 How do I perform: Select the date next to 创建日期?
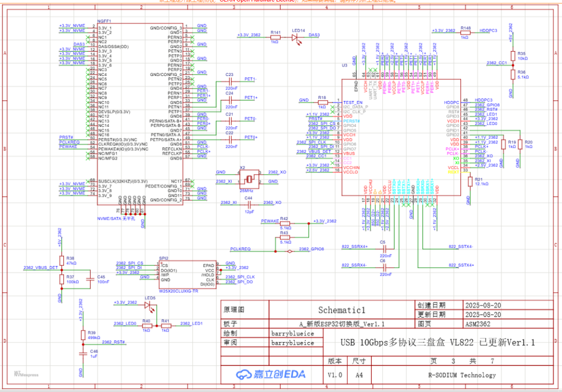(483, 306)
